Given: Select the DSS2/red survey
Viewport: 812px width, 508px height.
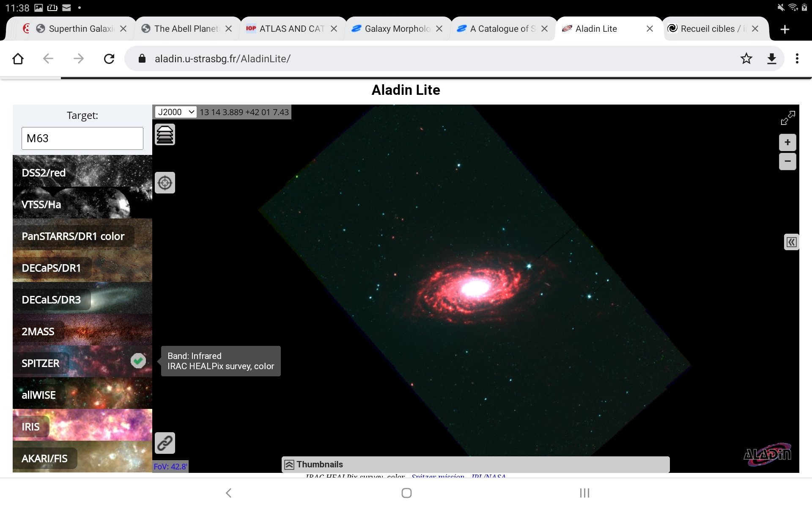Looking at the screenshot, I should click(x=82, y=171).
